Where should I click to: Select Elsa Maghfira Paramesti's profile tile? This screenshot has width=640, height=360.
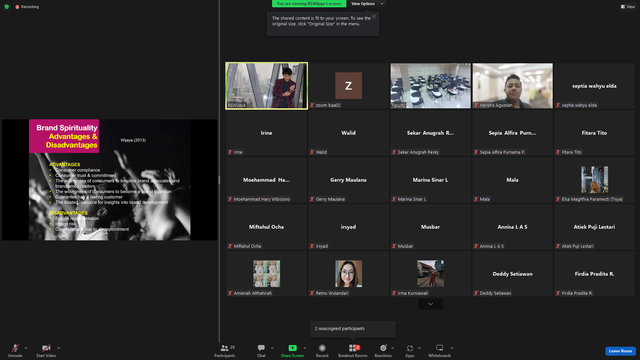tap(594, 180)
